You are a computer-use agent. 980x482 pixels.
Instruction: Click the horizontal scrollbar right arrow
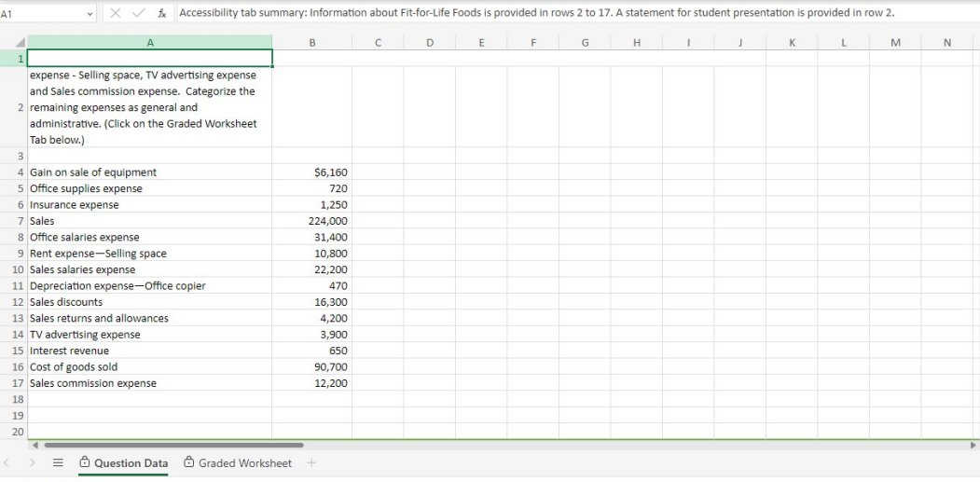(x=973, y=445)
